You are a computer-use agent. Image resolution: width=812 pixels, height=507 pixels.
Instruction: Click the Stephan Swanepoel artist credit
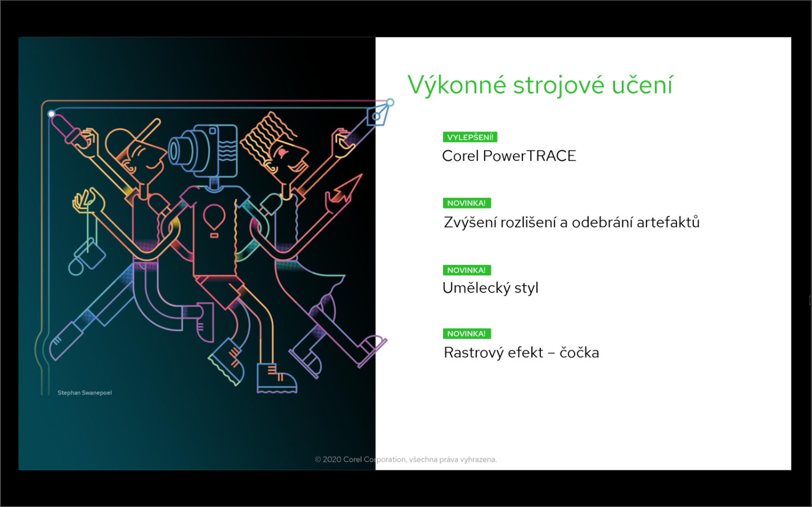click(x=85, y=392)
